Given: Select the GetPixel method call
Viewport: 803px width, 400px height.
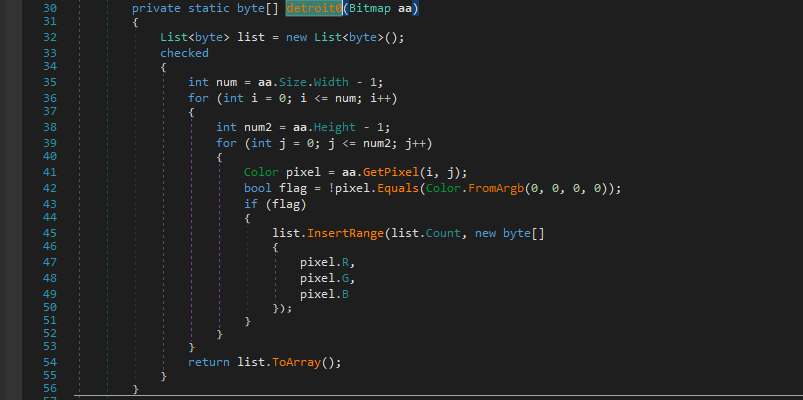Looking at the screenshot, I should click(391, 172).
